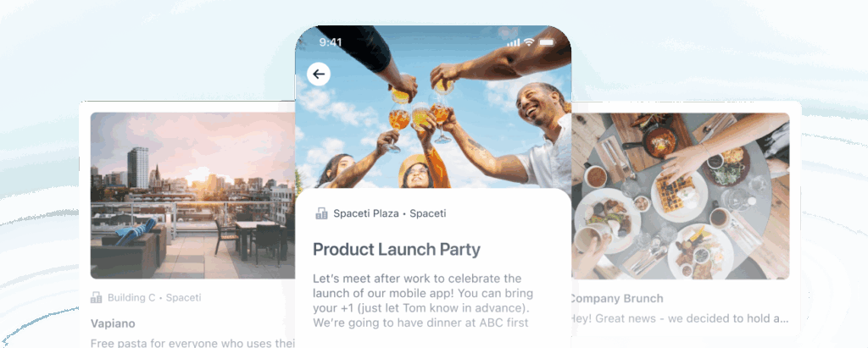Tap the 9:41 clock in status bar
868x348 pixels.
click(330, 42)
